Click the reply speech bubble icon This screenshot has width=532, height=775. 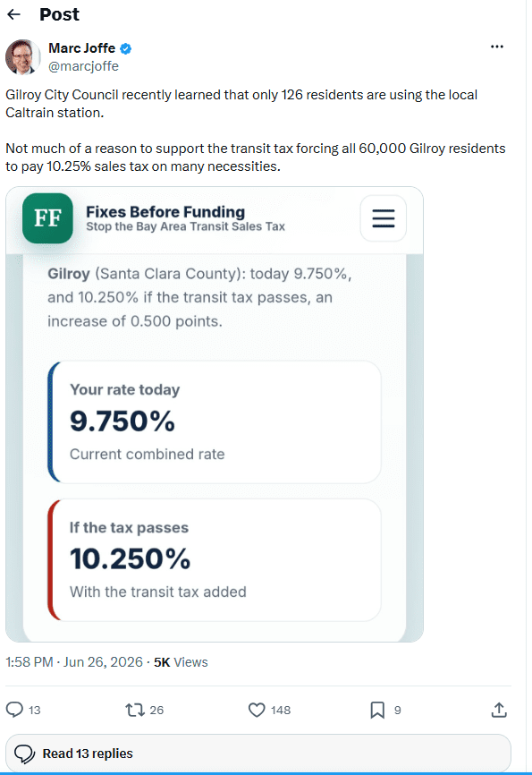tap(14, 710)
